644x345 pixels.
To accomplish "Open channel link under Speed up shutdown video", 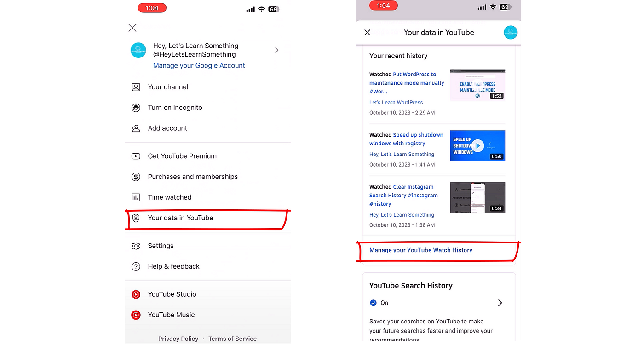I will coord(402,154).
